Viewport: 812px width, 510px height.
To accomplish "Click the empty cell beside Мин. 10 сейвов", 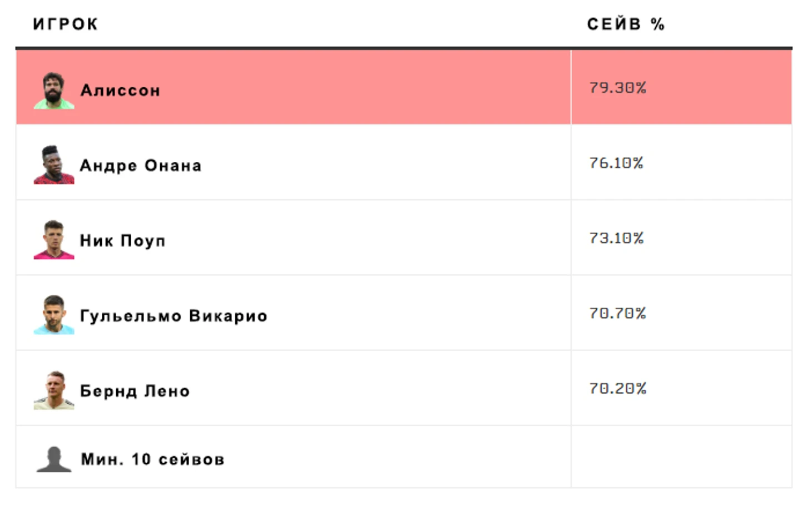I will point(681,457).
